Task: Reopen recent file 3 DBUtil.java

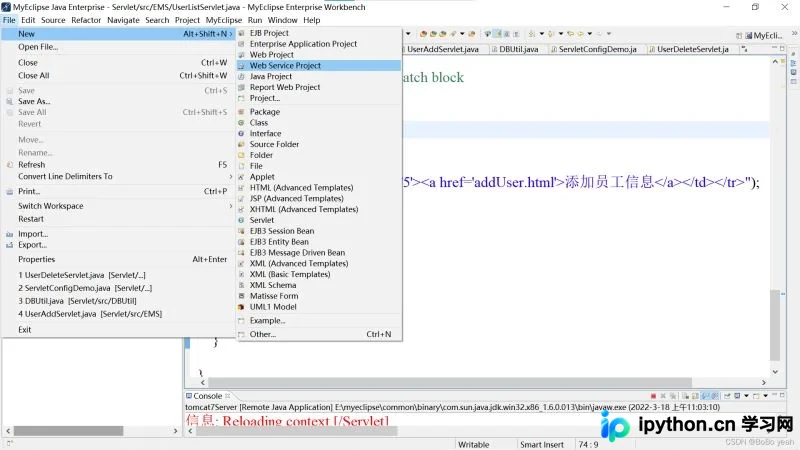Action: [118, 301]
